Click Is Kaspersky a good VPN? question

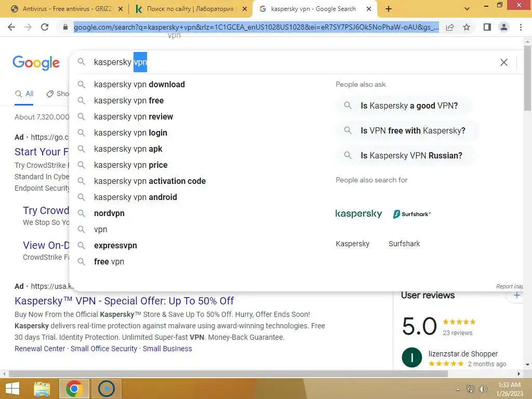404,106
